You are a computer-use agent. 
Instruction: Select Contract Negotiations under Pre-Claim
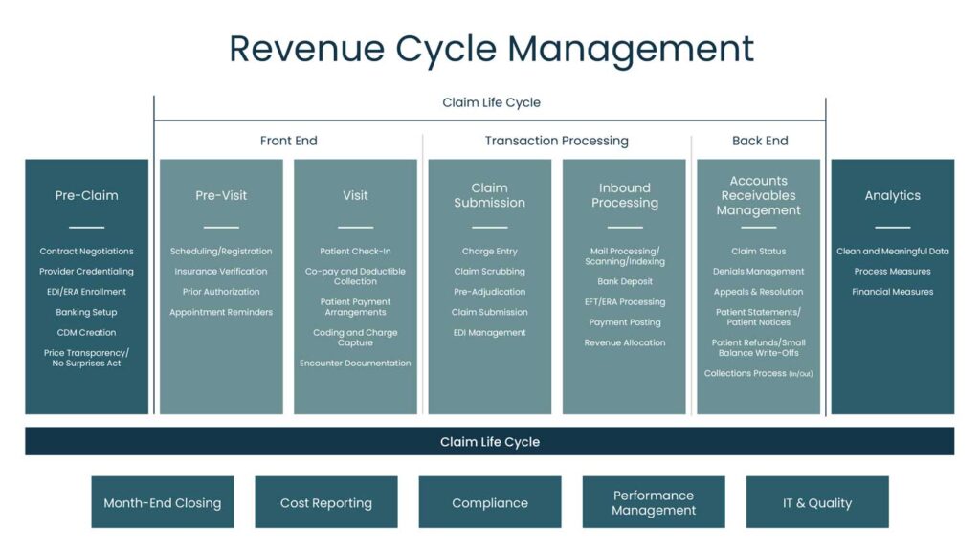point(86,251)
